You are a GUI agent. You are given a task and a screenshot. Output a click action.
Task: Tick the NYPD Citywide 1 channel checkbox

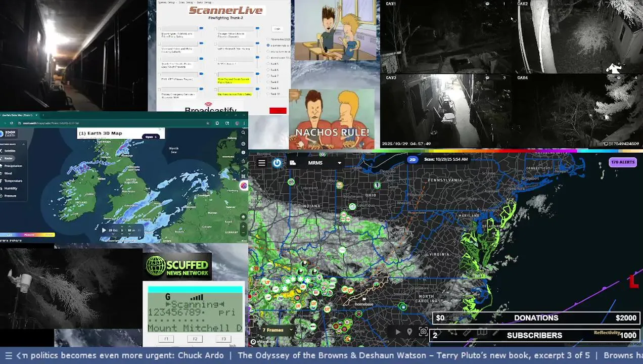215,59
